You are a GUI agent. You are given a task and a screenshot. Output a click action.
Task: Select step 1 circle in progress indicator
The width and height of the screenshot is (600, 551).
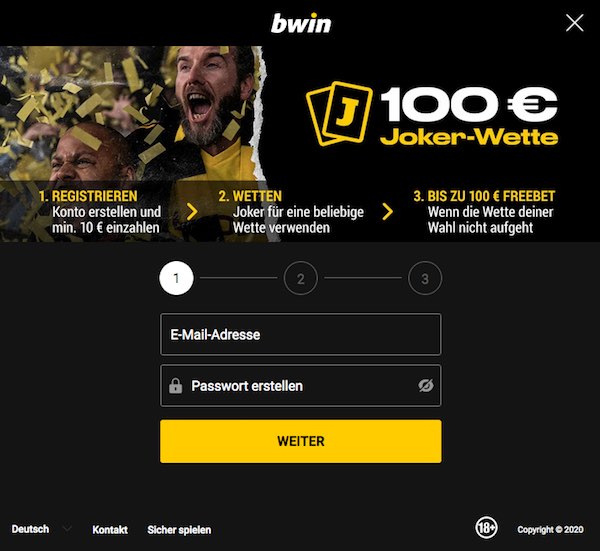176,278
